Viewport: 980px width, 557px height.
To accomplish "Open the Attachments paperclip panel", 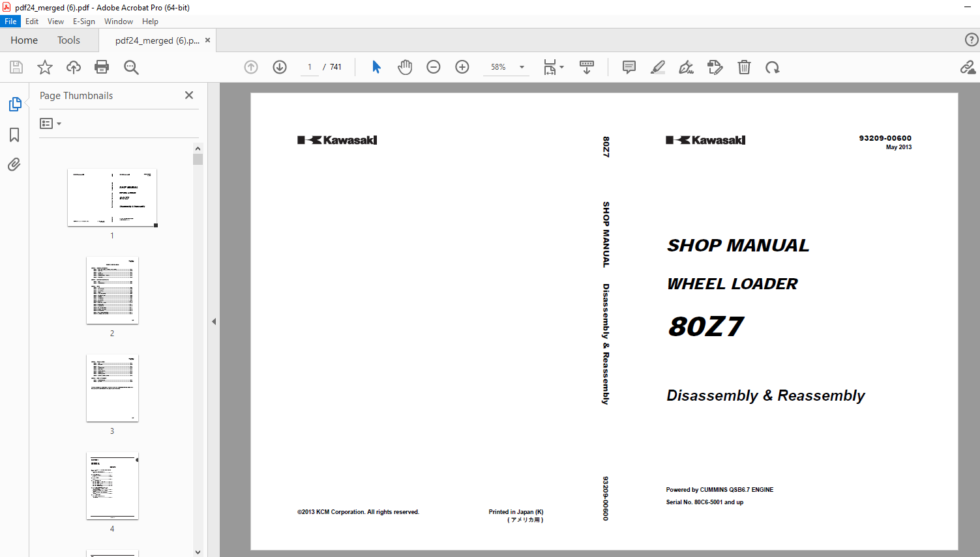I will (x=14, y=164).
